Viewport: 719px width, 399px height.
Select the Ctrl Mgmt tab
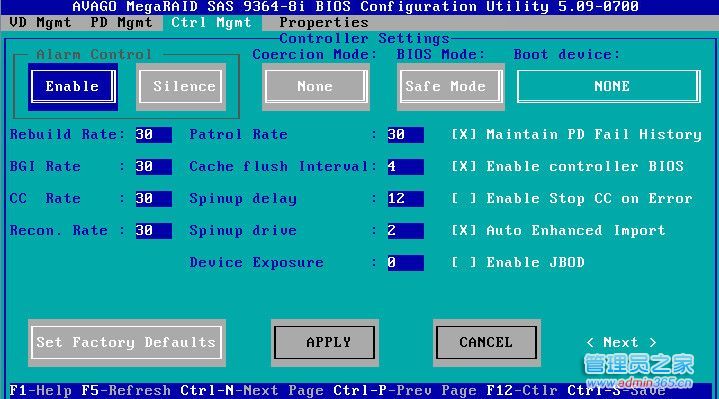tap(211, 22)
